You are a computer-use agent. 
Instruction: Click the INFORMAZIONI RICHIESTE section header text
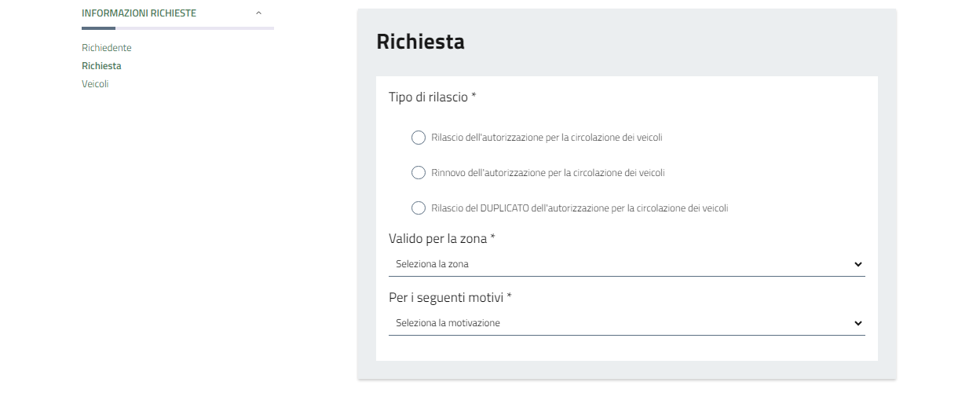[139, 13]
